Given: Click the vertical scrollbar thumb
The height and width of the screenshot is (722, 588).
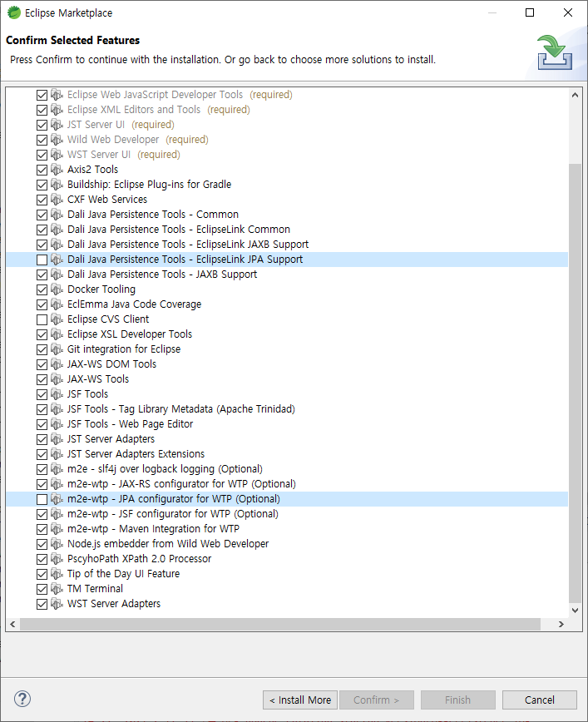Looking at the screenshot, I should [x=575, y=383].
